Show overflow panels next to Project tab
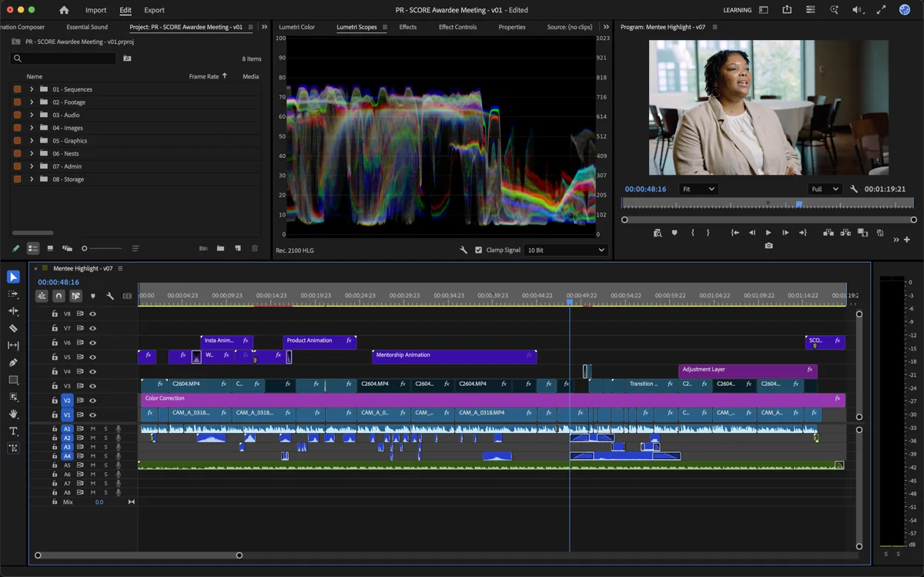 [264, 27]
